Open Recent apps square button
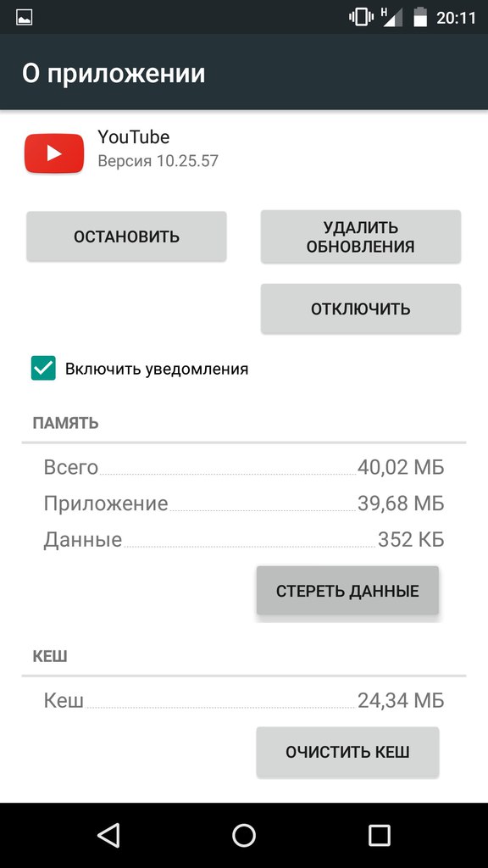 (x=380, y=835)
